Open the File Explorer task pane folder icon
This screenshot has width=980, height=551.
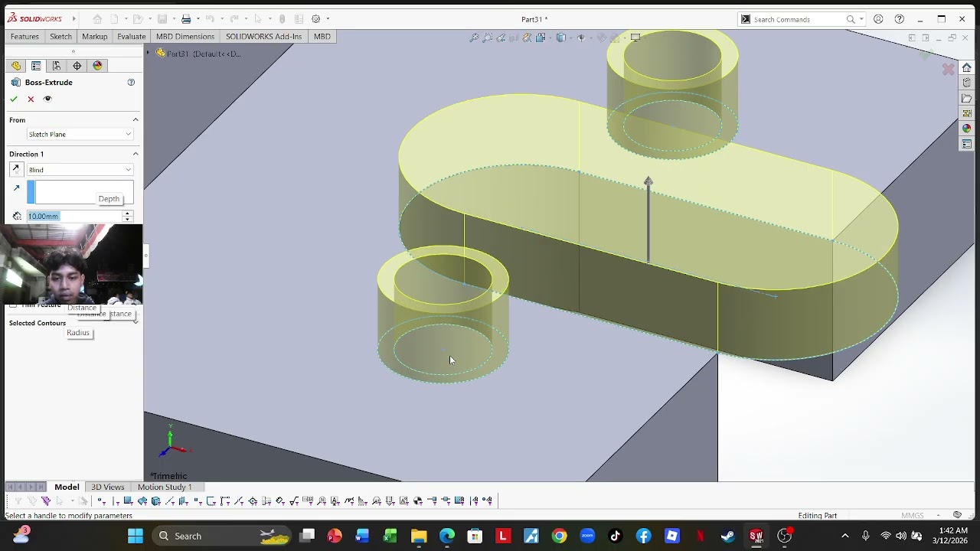(x=967, y=98)
